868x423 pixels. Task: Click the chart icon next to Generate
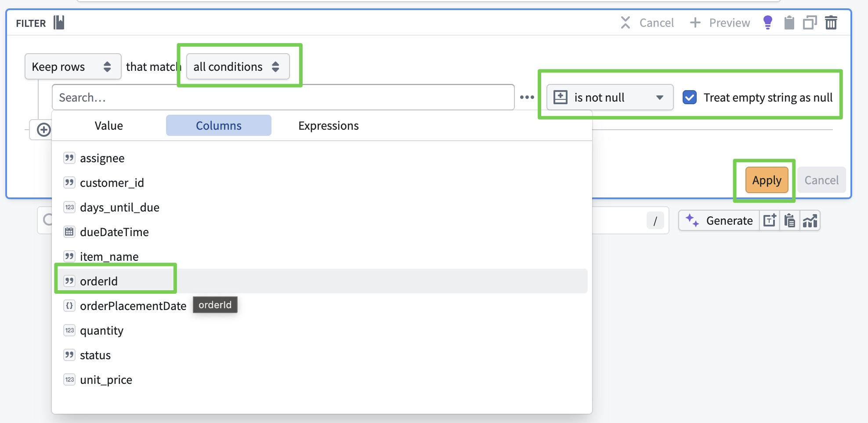pos(810,221)
